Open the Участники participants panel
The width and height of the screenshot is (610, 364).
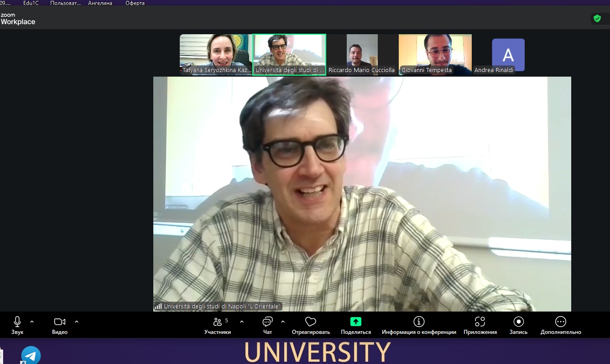tap(218, 322)
